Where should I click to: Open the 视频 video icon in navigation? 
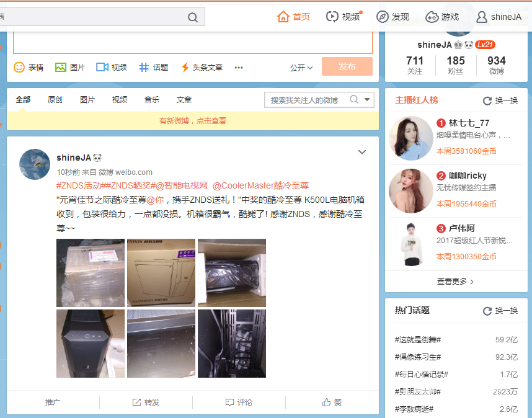tap(332, 17)
